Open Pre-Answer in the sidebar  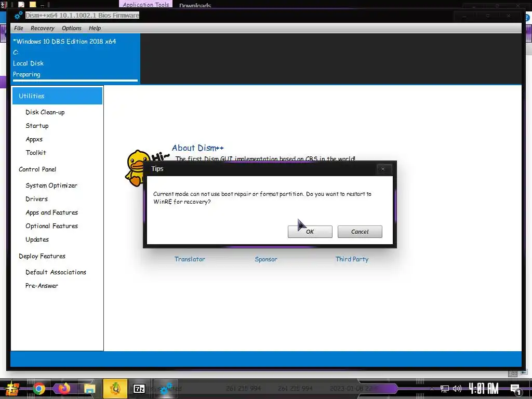[42, 286]
